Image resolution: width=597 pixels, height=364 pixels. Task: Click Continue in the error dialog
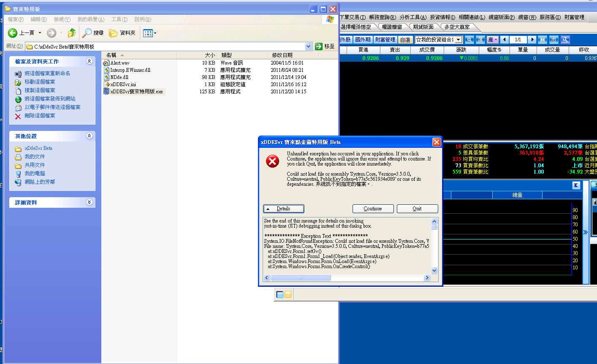[373, 209]
